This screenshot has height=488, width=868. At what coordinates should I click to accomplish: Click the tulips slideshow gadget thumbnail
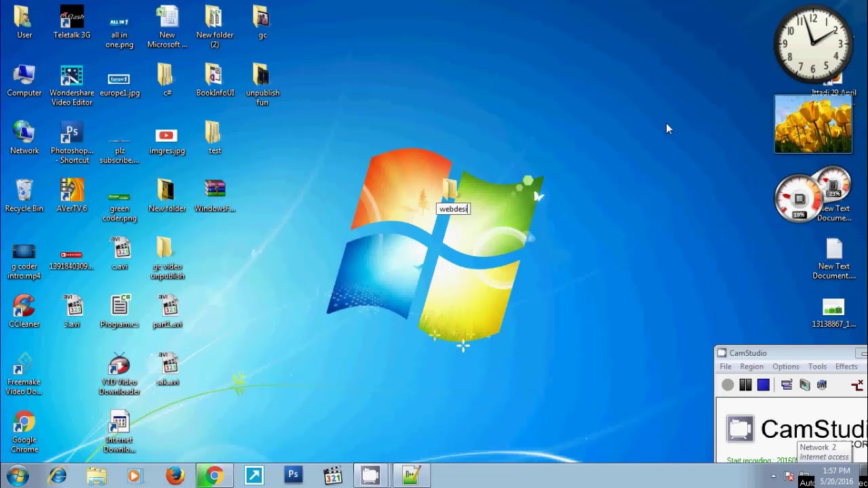(x=813, y=124)
